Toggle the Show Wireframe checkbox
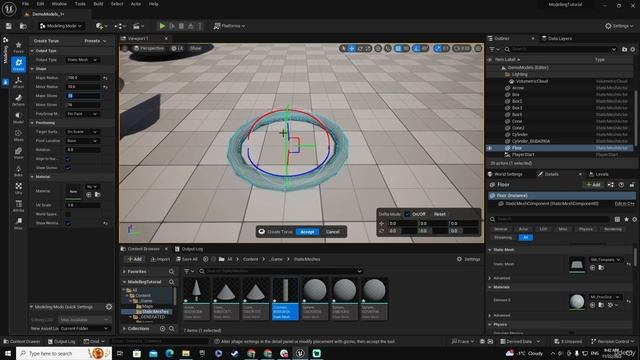The width and height of the screenshot is (640, 360). pyautogui.click(x=68, y=223)
